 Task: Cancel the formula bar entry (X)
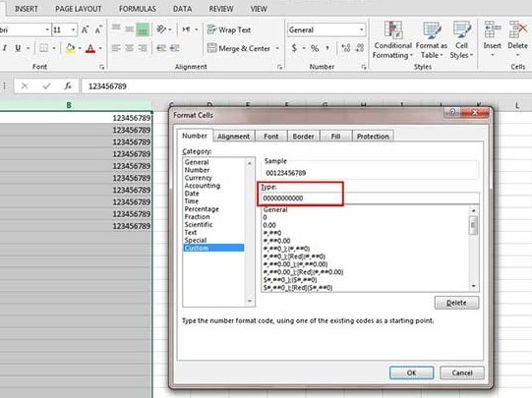click(25, 86)
